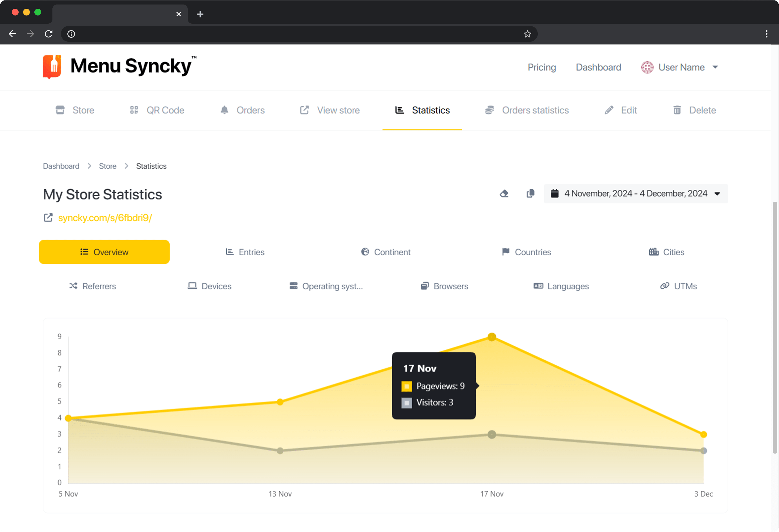The width and height of the screenshot is (779, 532).
Task: Click the 5 Nov axis label
Action: (68, 494)
